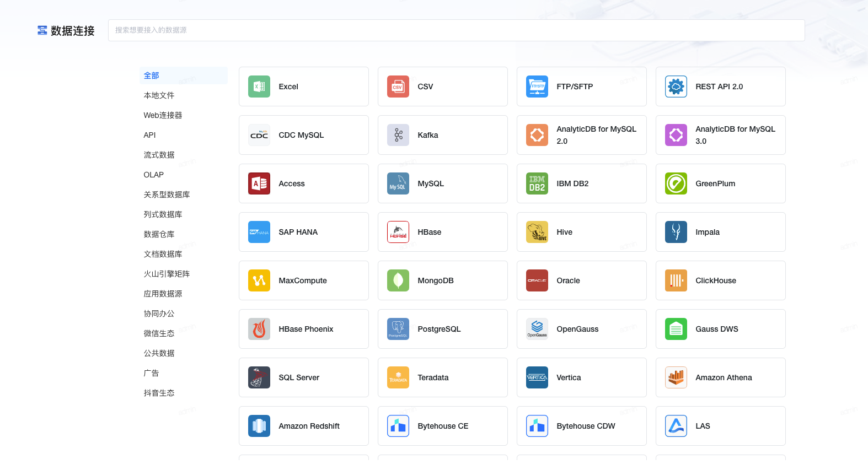868x470 pixels.
Task: Select the SAP HANA icon
Action: pyautogui.click(x=259, y=232)
